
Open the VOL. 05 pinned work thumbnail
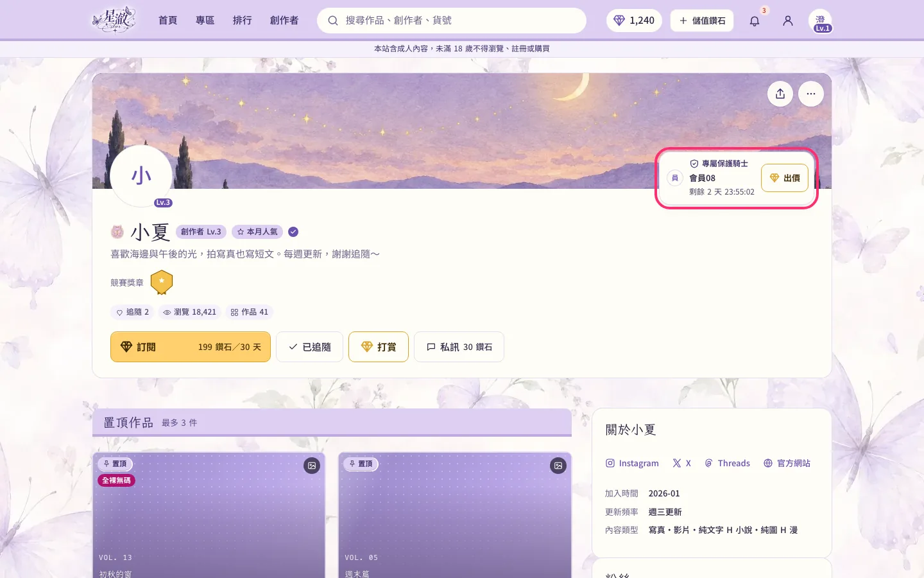[x=455, y=515]
